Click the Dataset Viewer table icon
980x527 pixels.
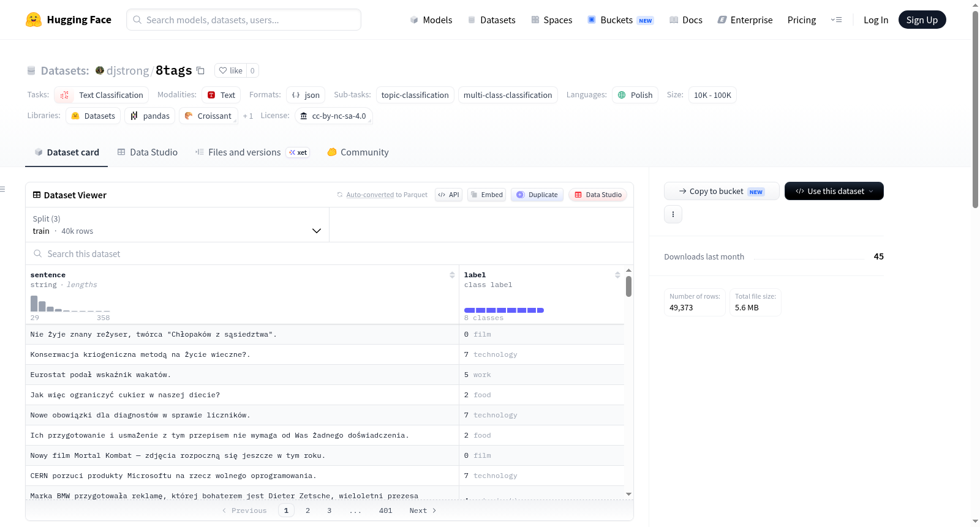click(37, 195)
